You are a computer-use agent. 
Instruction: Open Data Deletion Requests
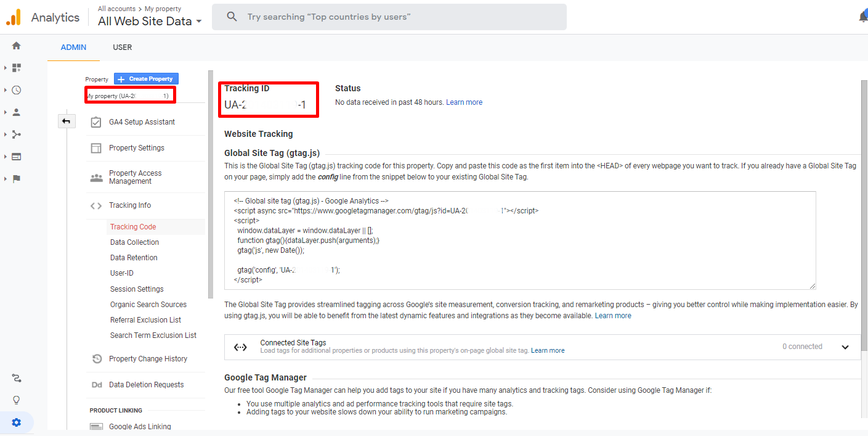(145, 385)
